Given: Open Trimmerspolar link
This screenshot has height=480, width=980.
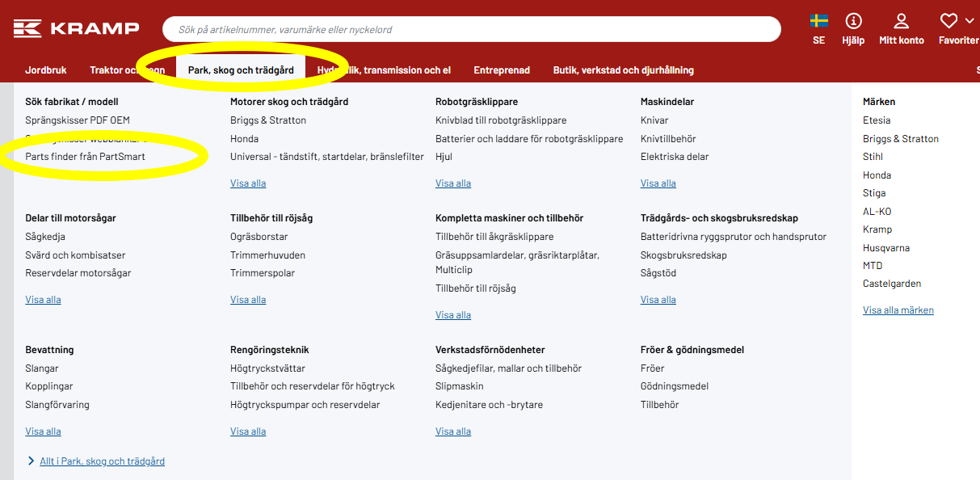Looking at the screenshot, I should 263,273.
